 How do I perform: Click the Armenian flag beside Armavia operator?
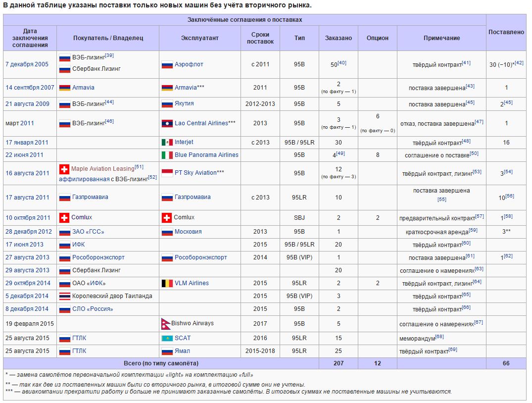(167, 88)
